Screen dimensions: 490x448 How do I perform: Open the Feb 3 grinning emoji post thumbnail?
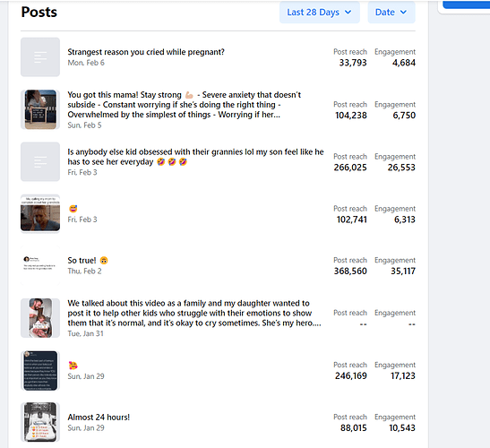tap(40, 214)
